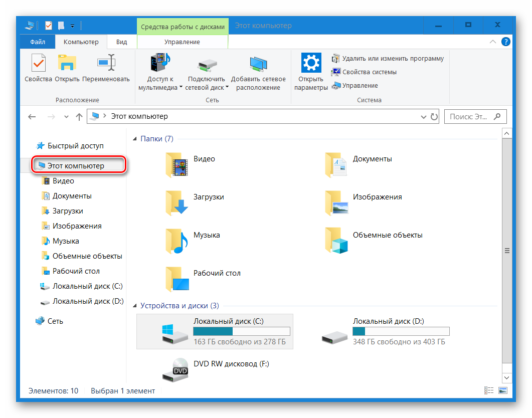Image resolution: width=532 pixels, height=418 pixels.
Task: Open Доступ к мультимедиа media access
Action: [x=160, y=72]
